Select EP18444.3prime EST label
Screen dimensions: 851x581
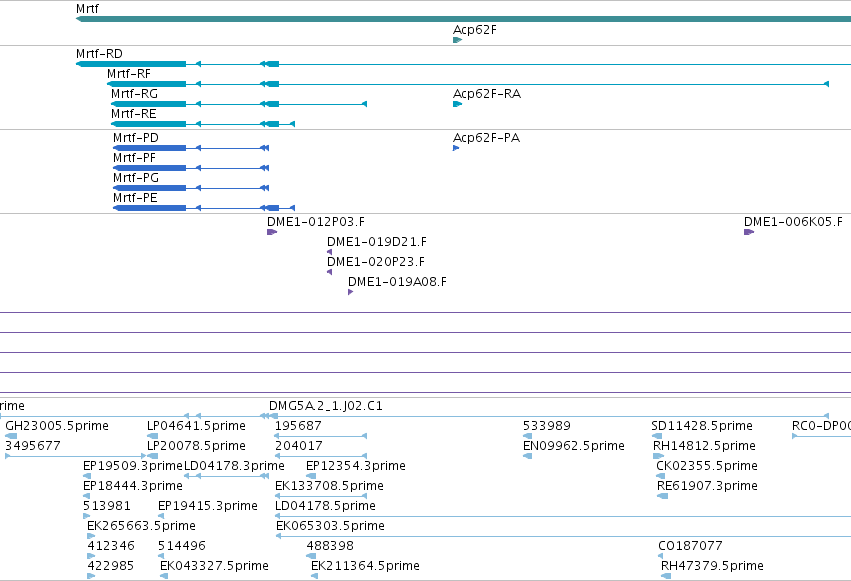(x=133, y=486)
